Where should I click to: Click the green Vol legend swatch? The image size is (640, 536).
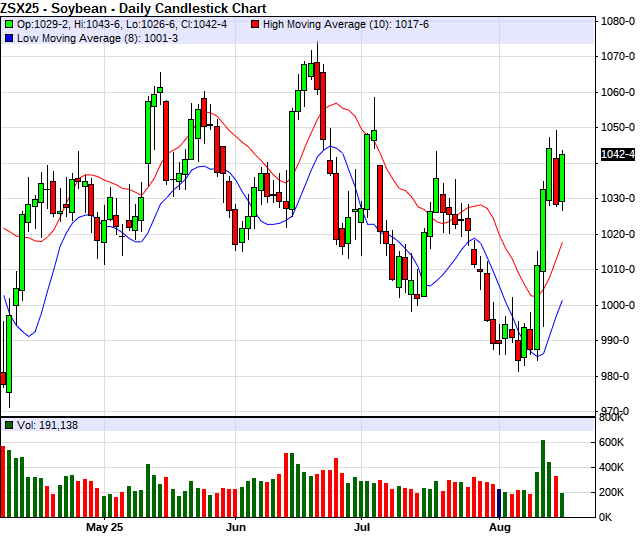pyautogui.click(x=9, y=425)
